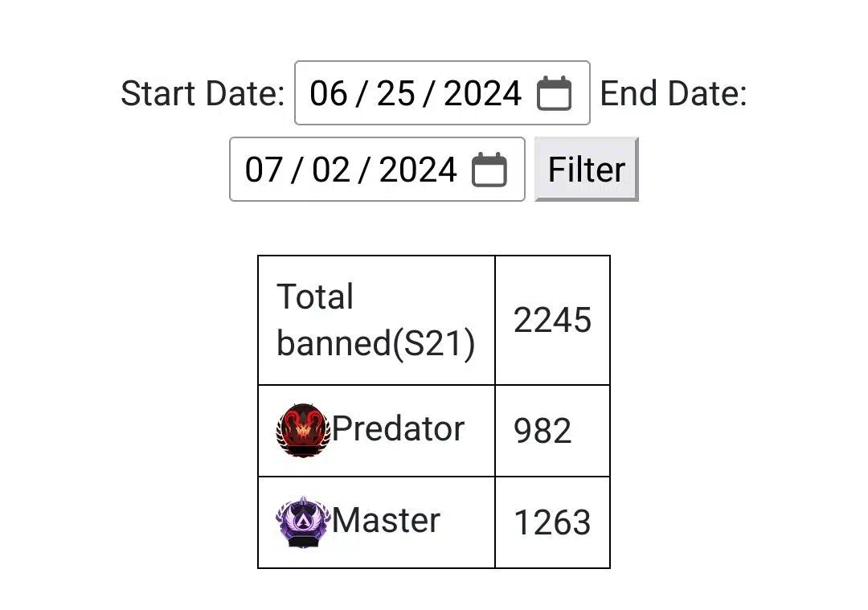Open the Start Date calendar picker icon
The image size is (868, 610).
pyautogui.click(x=554, y=93)
